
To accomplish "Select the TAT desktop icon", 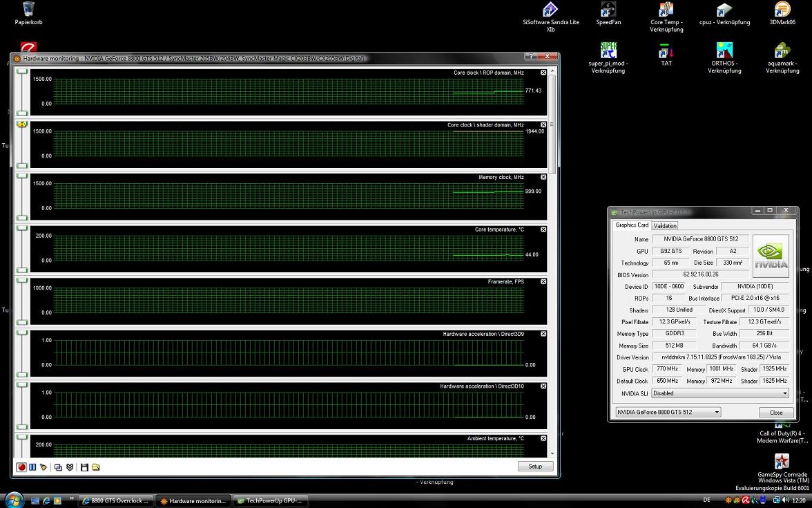I will [x=666, y=55].
